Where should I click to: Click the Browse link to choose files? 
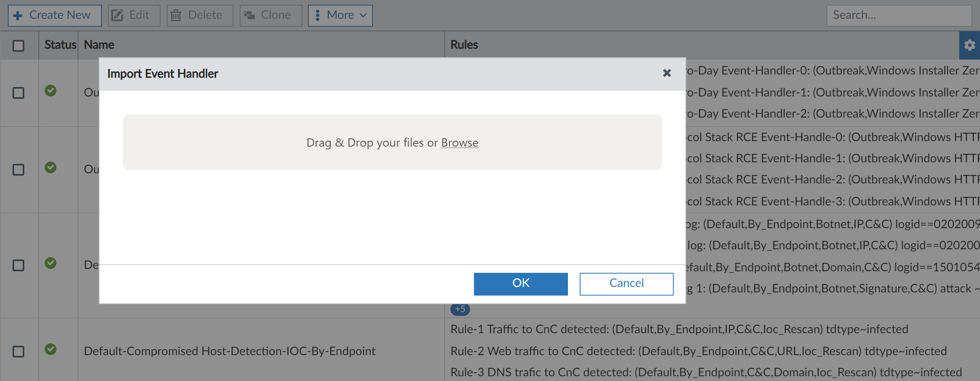pyautogui.click(x=459, y=143)
